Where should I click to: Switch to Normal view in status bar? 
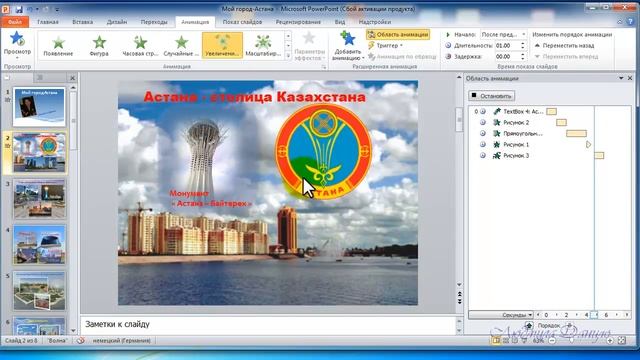pos(496,340)
